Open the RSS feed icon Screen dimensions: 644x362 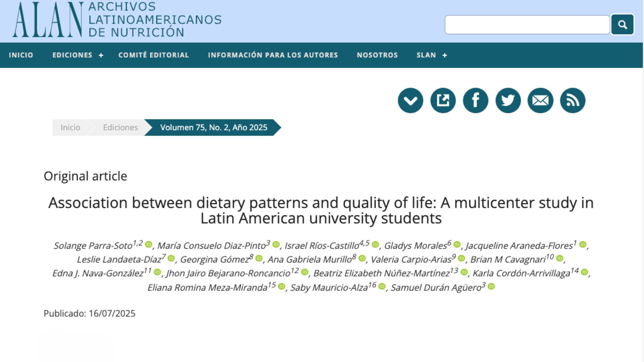573,101
